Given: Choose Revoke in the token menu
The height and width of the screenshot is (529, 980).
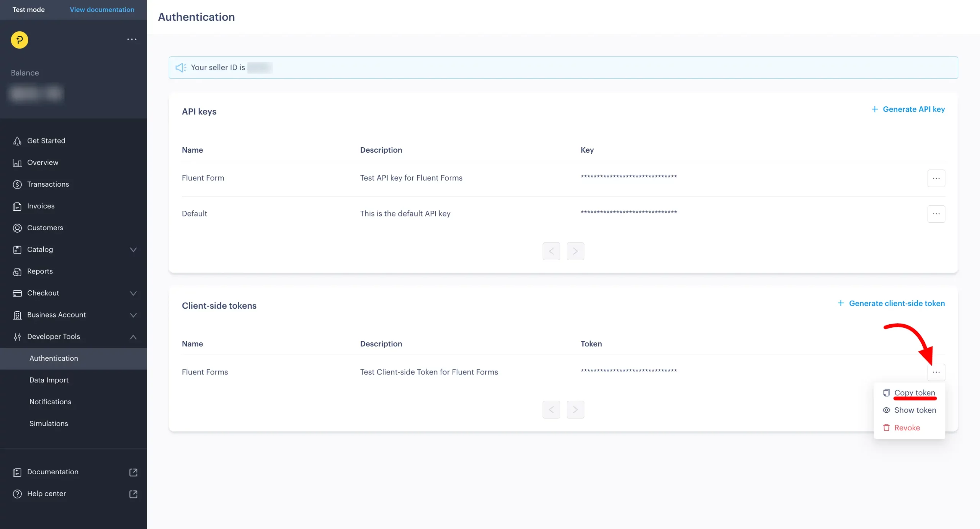Looking at the screenshot, I should pos(907,428).
